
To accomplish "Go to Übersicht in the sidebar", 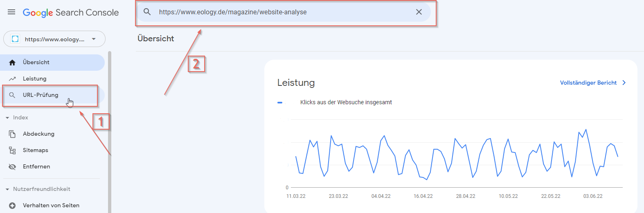I will pos(52,63).
